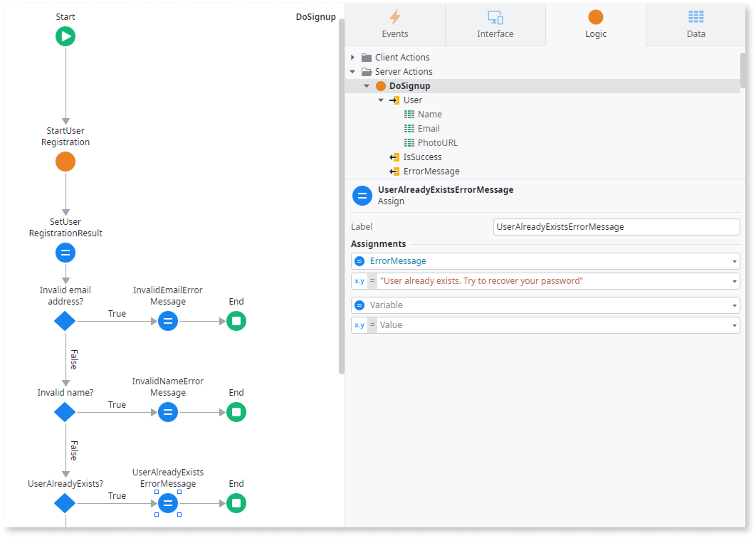
Task: Select the Invalid email address? decision diamond
Action: point(65,321)
